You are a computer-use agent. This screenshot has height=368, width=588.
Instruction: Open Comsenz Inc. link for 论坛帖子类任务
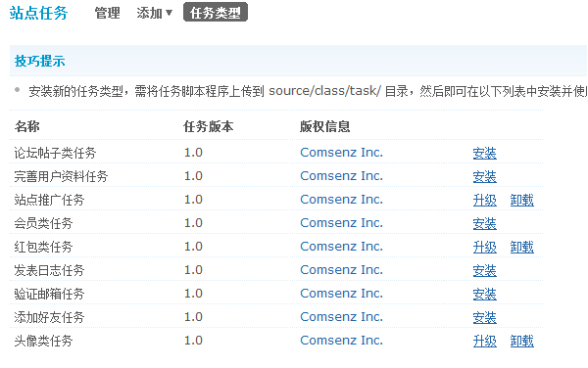341,153
